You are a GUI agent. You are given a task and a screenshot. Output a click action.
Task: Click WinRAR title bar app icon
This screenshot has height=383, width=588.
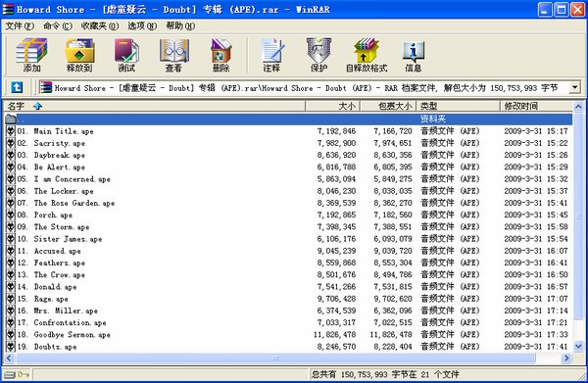tap(8, 9)
